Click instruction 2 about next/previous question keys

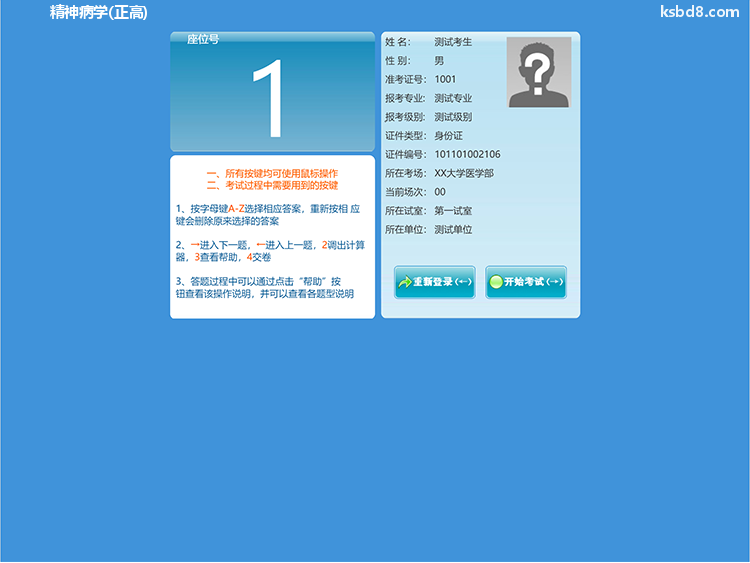pyautogui.click(x=270, y=251)
